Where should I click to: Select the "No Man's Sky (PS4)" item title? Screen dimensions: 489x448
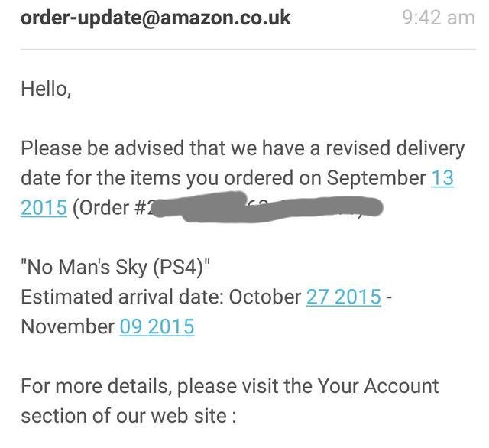pyautogui.click(x=115, y=268)
